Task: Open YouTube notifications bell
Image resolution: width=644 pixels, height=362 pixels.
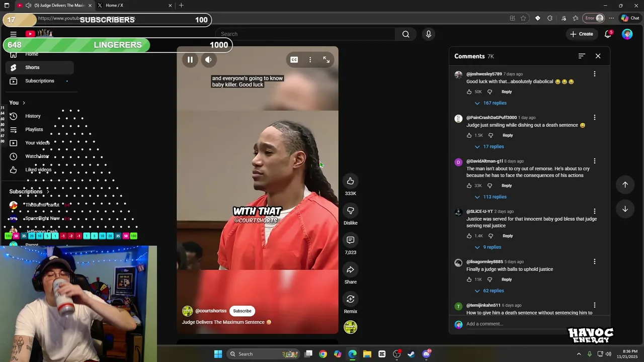Action: tap(608, 34)
